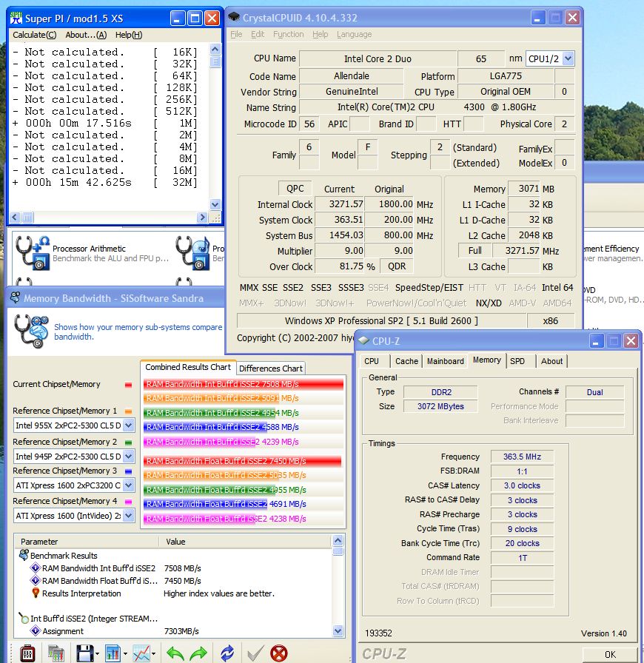Open Help menu in Super PI
Screen dimensions: 644x663
tap(129, 35)
